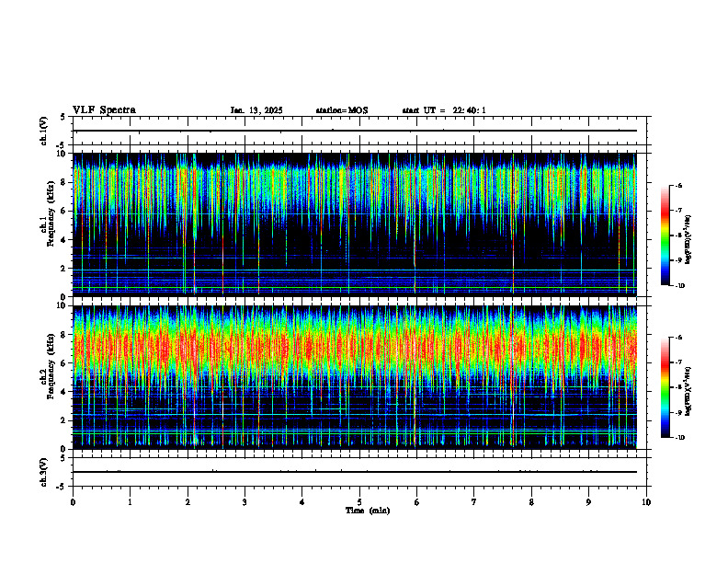This screenshot has width=728, height=563.
Task: Click the "-6" label on ch.2 color bar
Action: pos(678,338)
